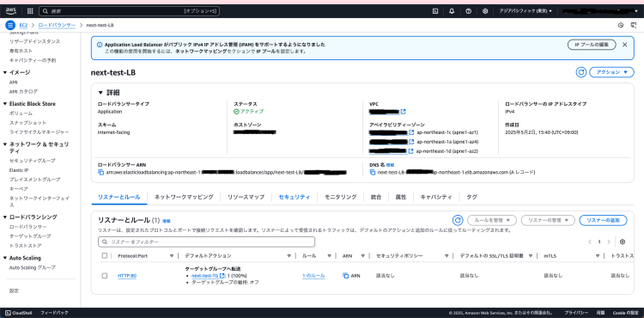This screenshot has height=318, width=644.
Task: Open フィードバック in the footer
Action: [54, 313]
